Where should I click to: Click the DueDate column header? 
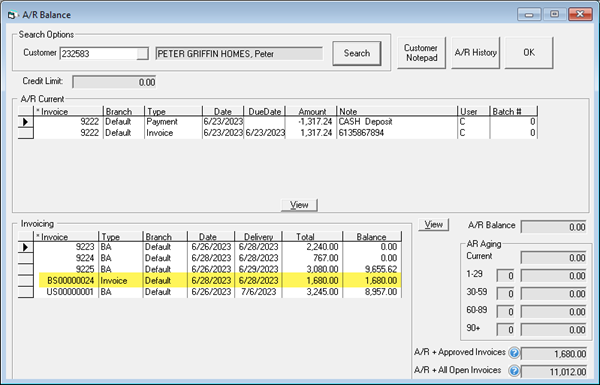pyautogui.click(x=265, y=111)
